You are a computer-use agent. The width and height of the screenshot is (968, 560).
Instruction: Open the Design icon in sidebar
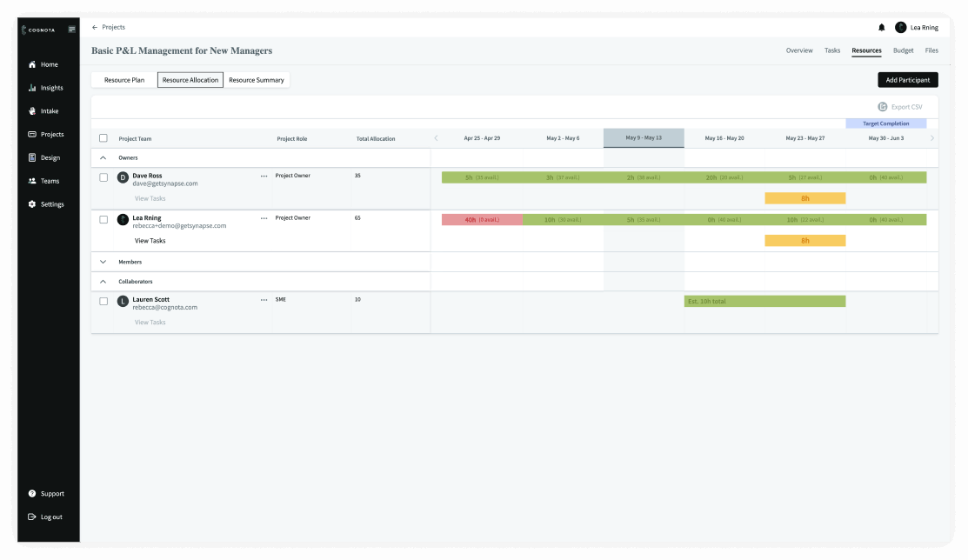point(32,158)
